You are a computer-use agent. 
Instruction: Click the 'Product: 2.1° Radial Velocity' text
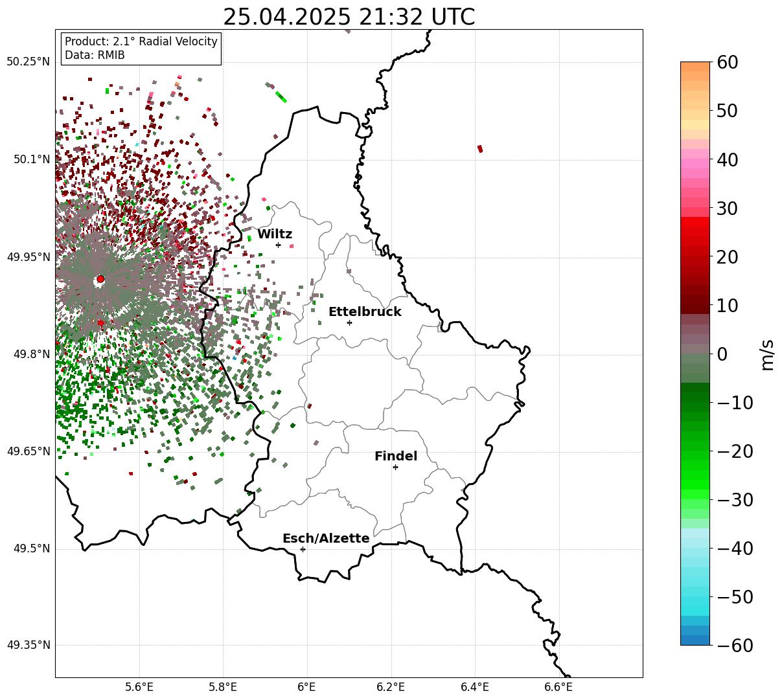click(x=141, y=41)
